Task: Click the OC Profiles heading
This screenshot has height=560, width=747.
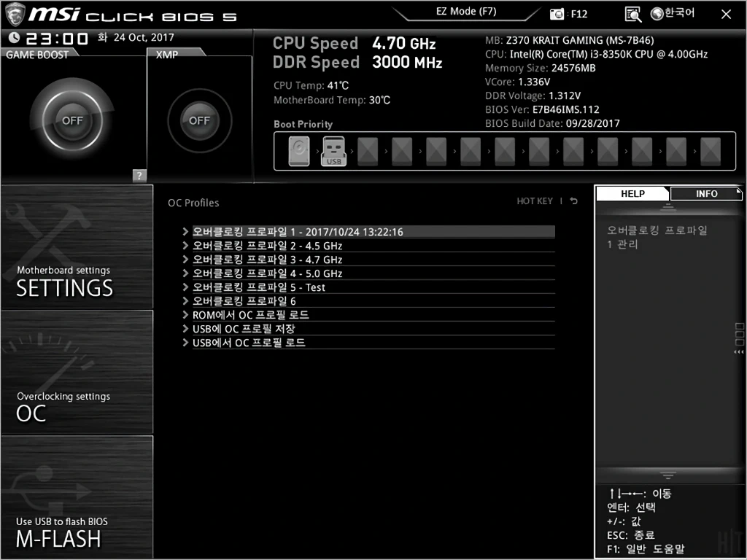Action: click(x=193, y=203)
